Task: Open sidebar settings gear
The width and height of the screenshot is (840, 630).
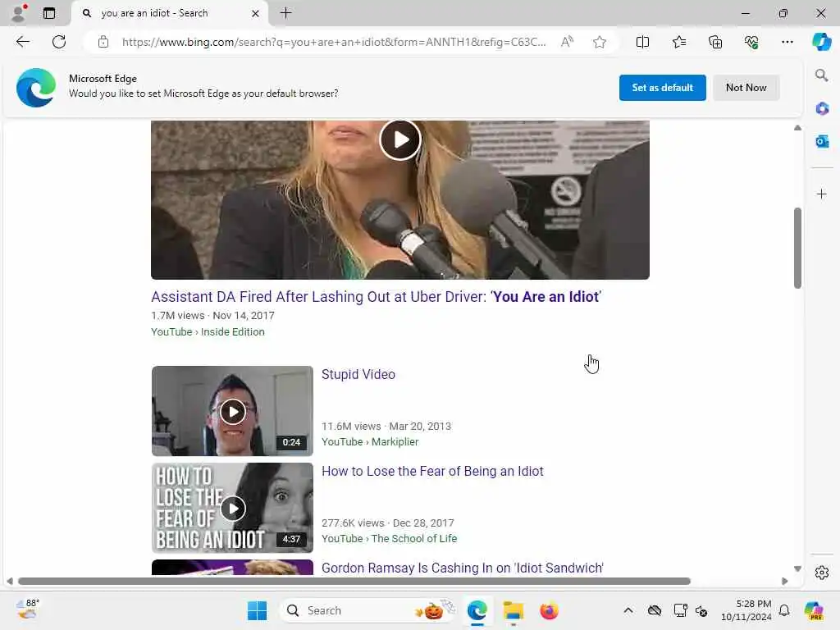Action: coord(822,573)
